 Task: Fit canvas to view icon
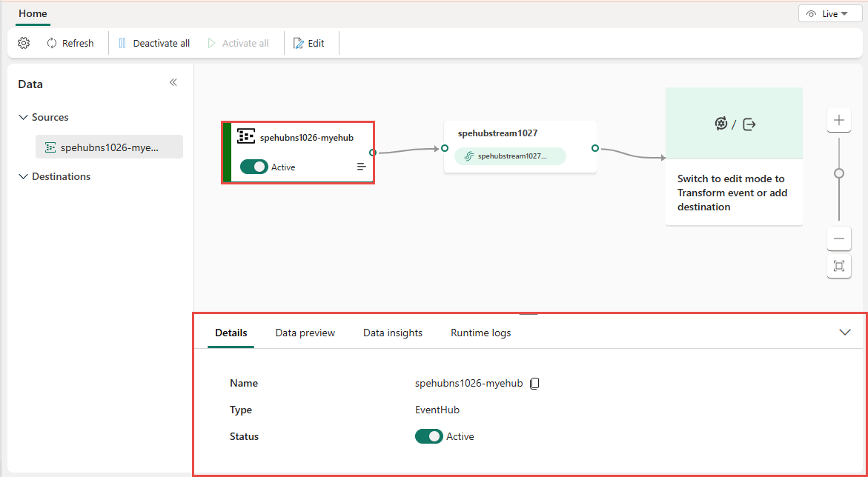[x=839, y=266]
